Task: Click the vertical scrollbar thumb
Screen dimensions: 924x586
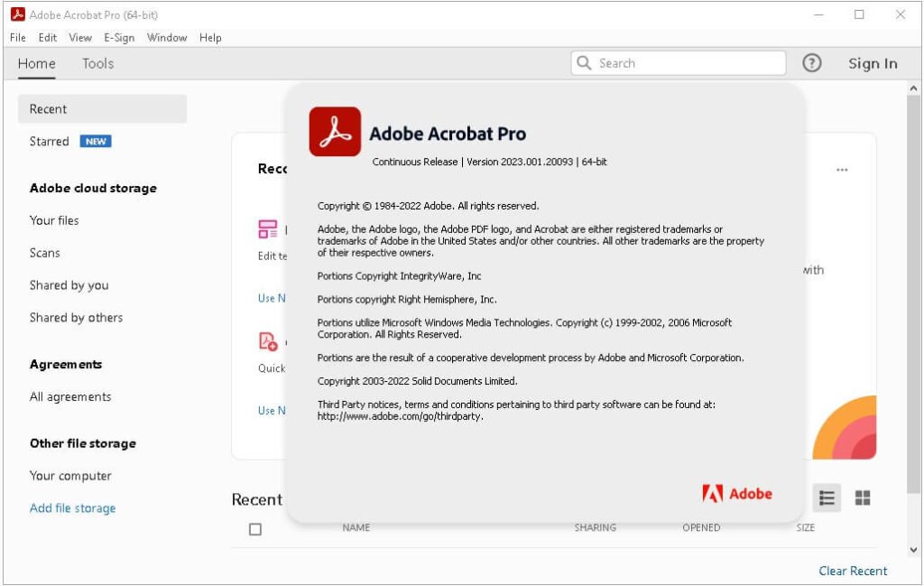Action: pyautogui.click(x=913, y=293)
